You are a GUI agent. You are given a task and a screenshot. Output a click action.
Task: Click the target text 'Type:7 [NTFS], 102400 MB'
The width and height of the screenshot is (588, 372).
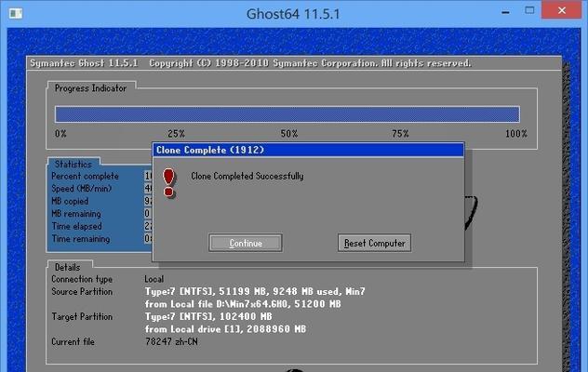(208, 316)
